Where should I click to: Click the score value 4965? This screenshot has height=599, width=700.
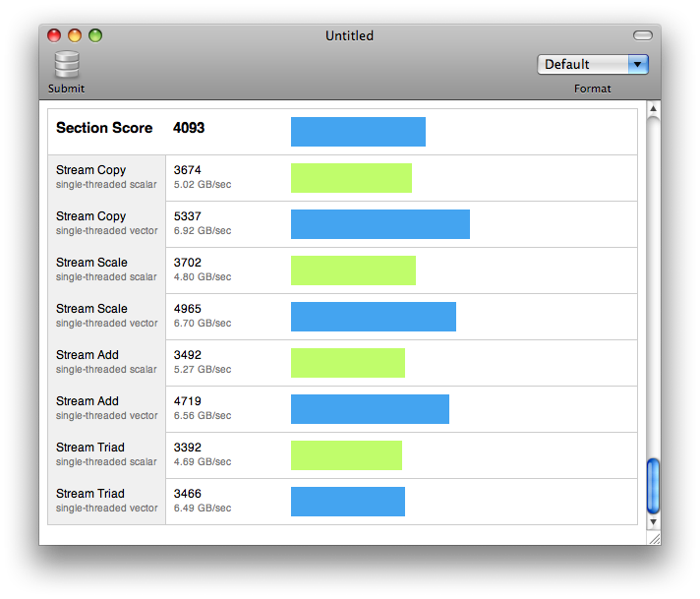pyautogui.click(x=188, y=309)
